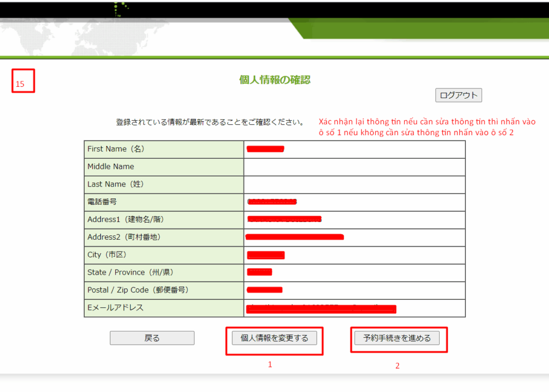Select the Eメールアドレス label cell
This screenshot has height=392, width=549.
164,308
